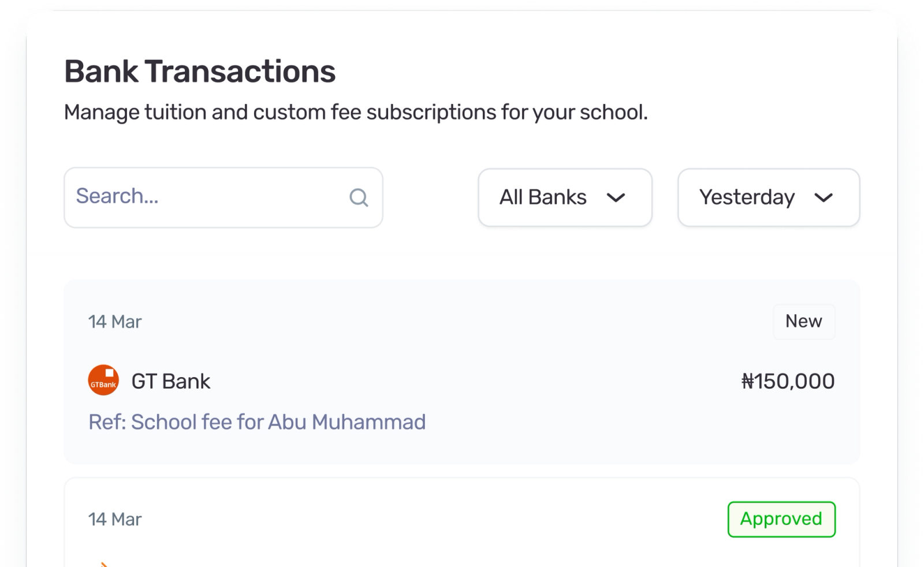The width and height of the screenshot is (924, 567).
Task: Click the partially visible bank logo below
Action: tap(103, 564)
